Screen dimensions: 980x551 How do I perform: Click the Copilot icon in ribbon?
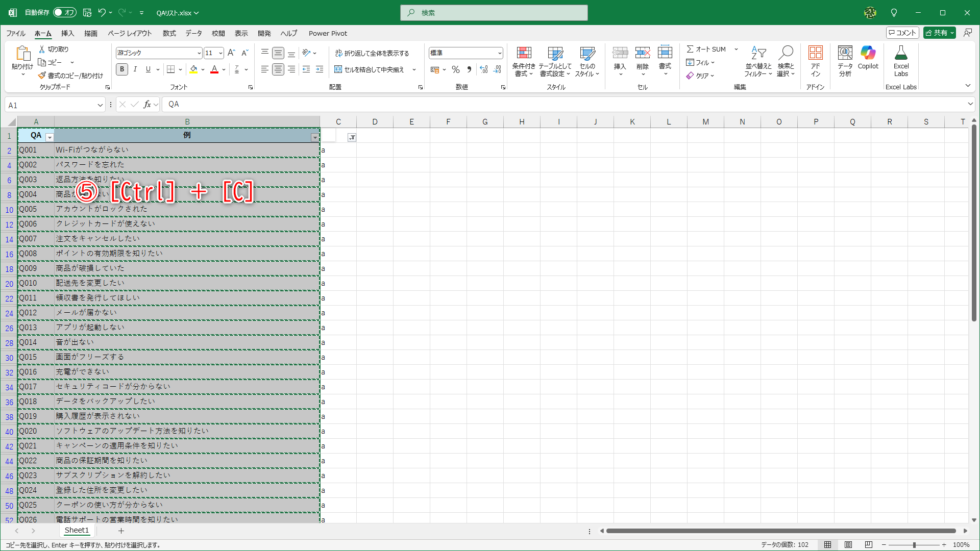868,53
